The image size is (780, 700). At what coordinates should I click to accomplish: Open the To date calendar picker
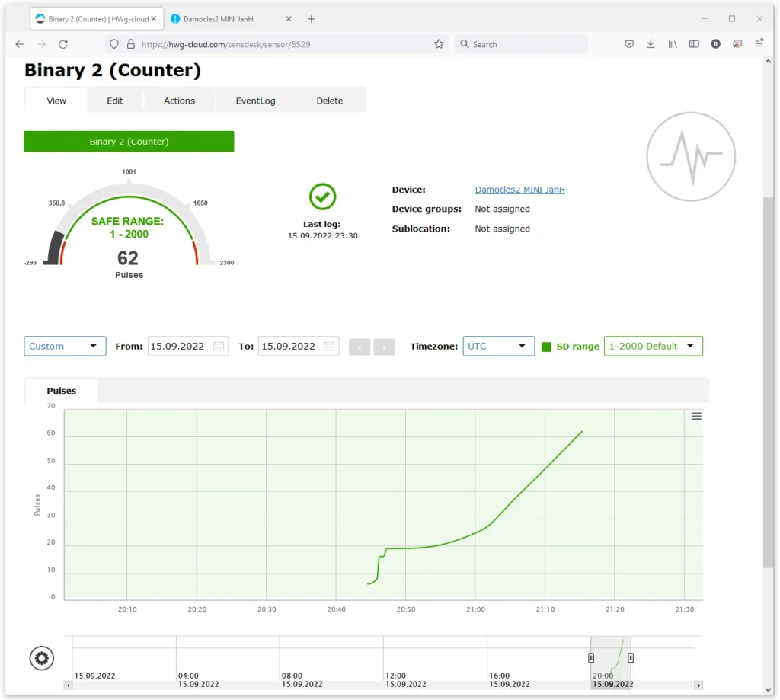(329, 347)
